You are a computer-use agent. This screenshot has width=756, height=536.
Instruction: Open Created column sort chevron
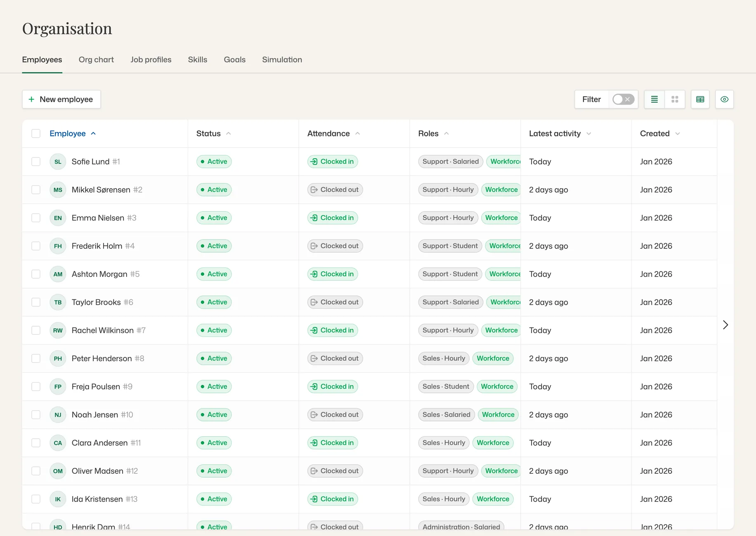[x=678, y=134]
